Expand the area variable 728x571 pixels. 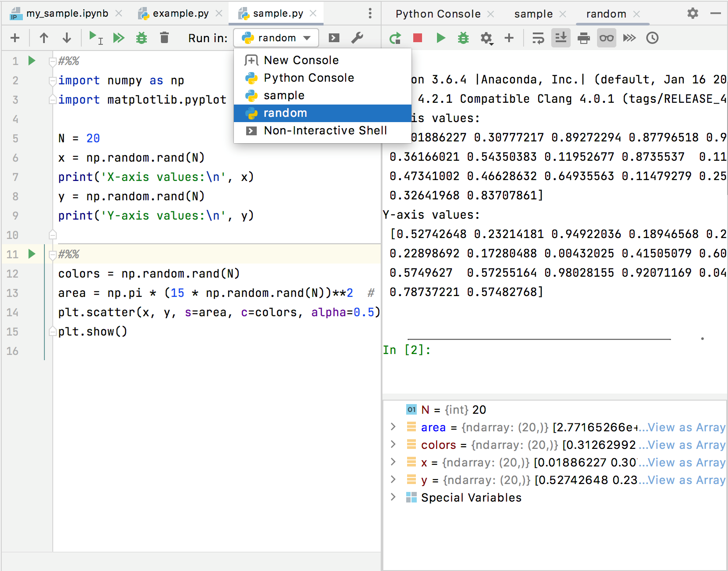[x=393, y=427]
